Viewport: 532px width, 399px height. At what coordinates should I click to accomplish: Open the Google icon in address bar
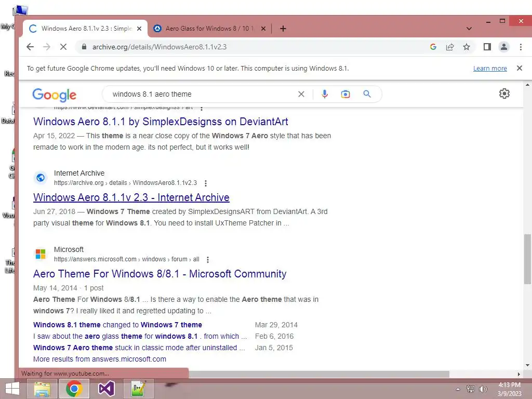[433, 47]
